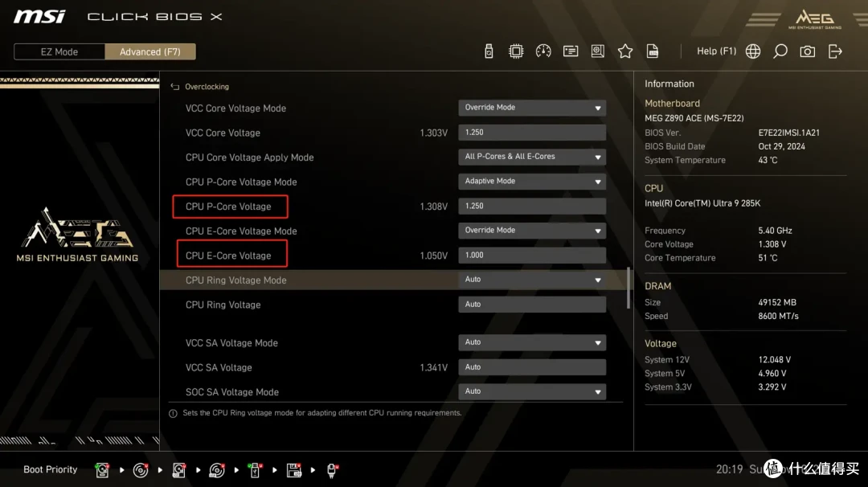The image size is (868, 487).
Task: Open Help (F1)
Action: tap(716, 51)
